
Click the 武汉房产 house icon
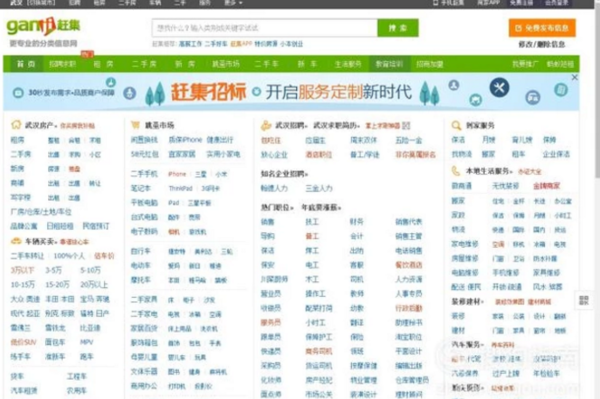point(16,125)
